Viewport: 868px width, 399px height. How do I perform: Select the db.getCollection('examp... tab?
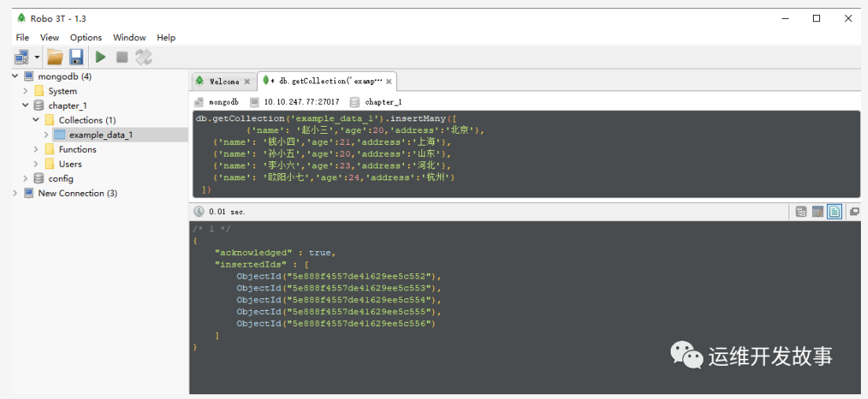[x=326, y=81]
